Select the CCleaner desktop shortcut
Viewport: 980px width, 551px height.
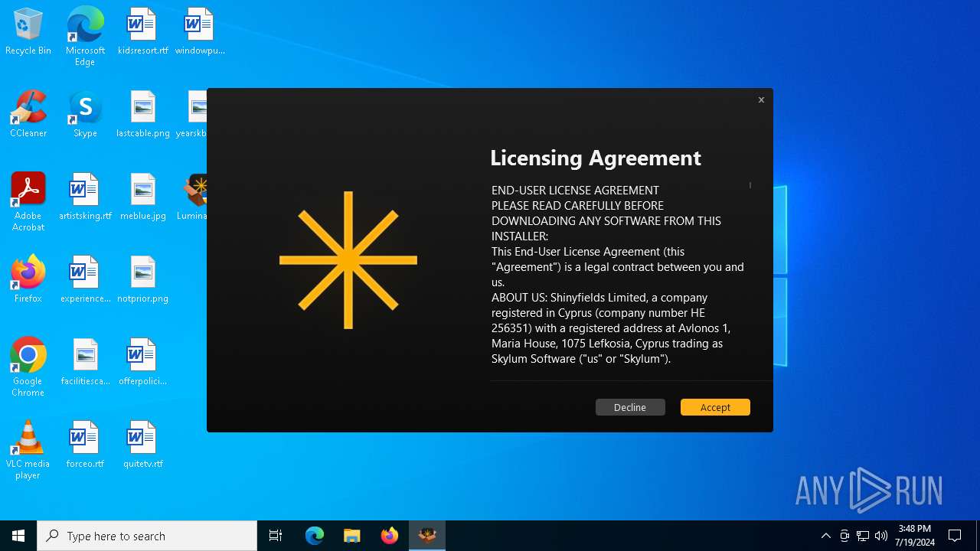28,115
